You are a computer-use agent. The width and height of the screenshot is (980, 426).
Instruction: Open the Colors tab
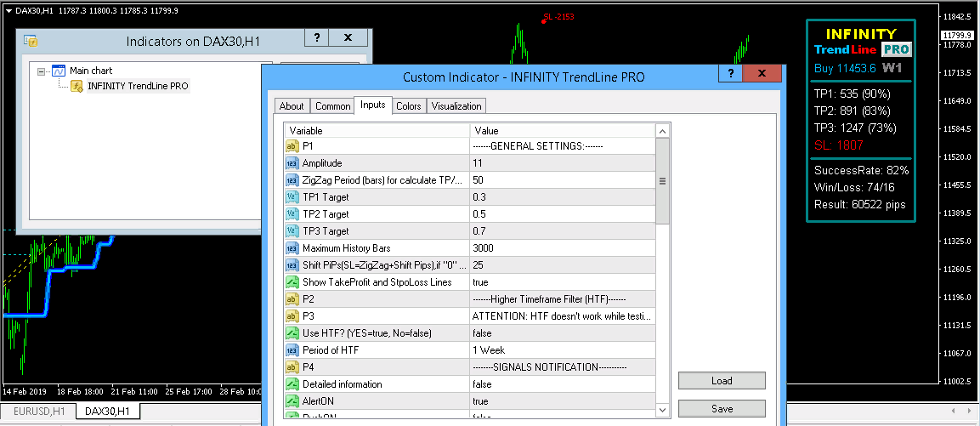click(409, 106)
